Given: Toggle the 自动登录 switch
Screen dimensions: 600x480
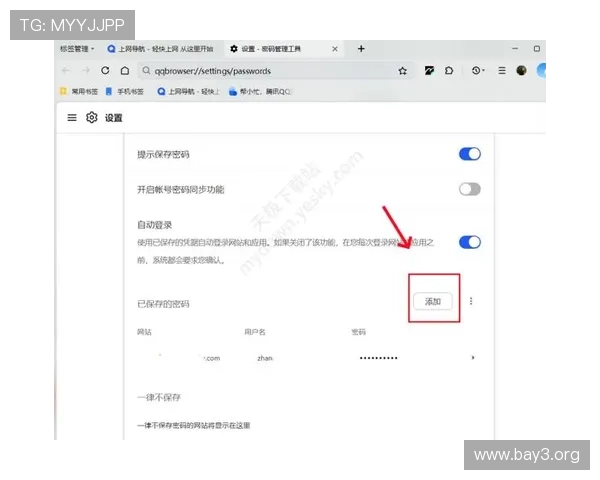Looking at the screenshot, I should click(470, 242).
